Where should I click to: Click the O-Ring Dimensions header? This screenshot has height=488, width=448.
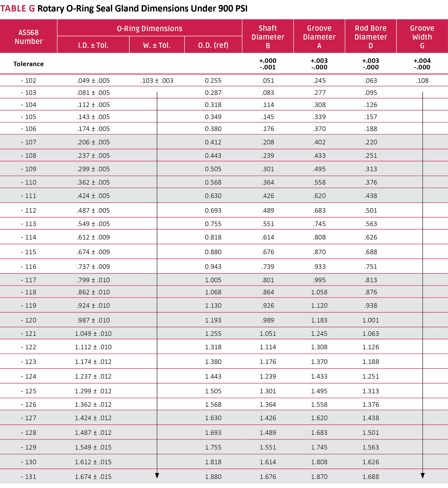click(150, 28)
